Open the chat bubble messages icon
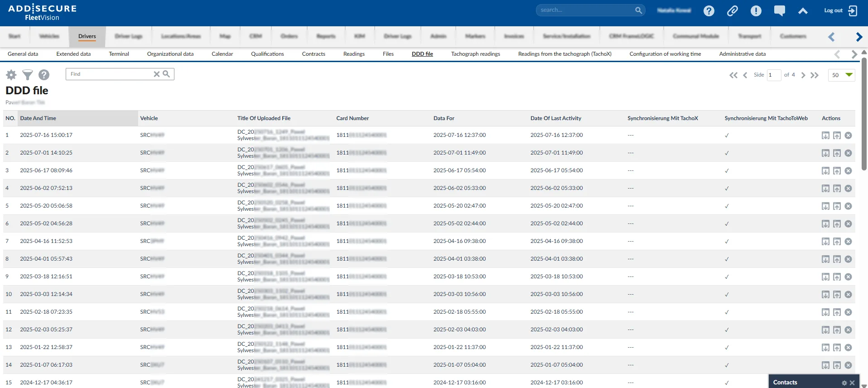 coord(780,11)
